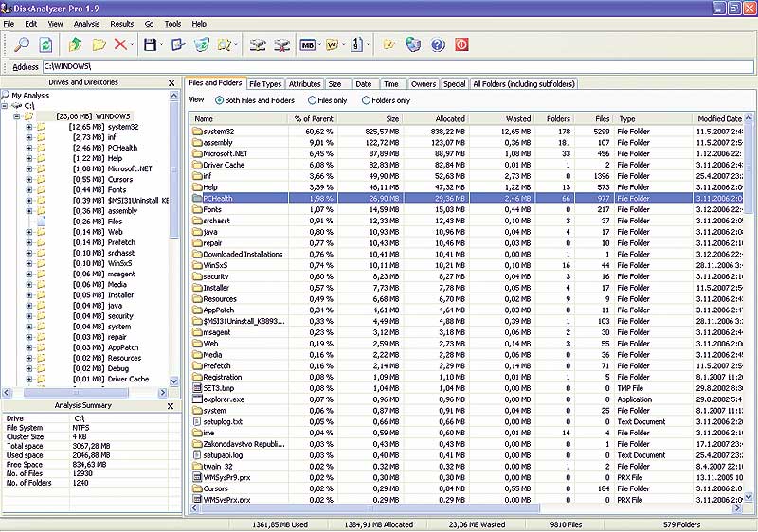Sort by the Type column header
The width and height of the screenshot is (758, 532).
[654, 118]
